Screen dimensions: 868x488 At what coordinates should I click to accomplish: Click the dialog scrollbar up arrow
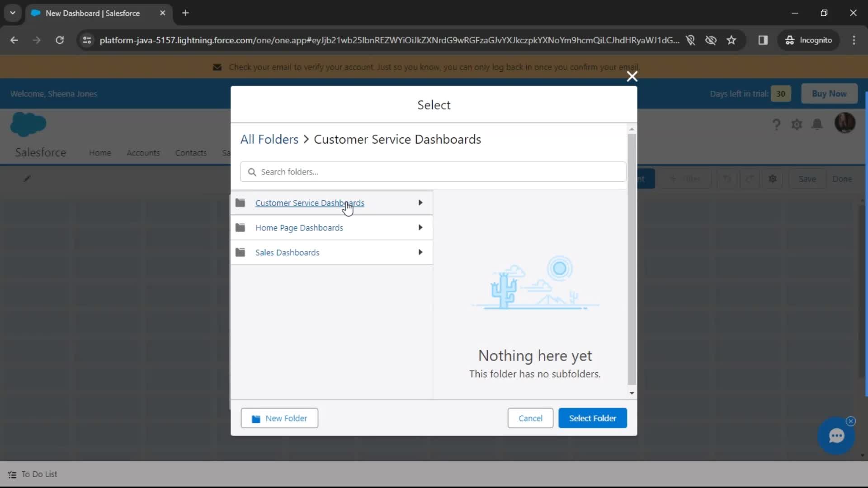[x=632, y=129]
